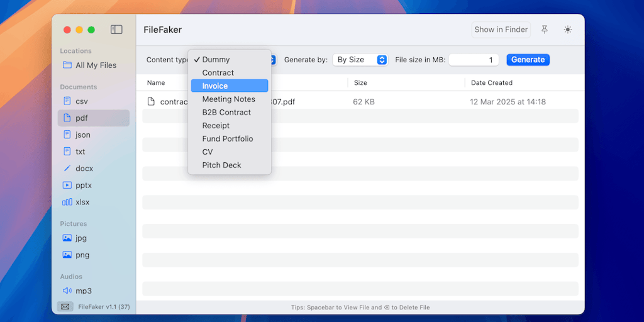Toggle the sidebar visibility icon

116,30
